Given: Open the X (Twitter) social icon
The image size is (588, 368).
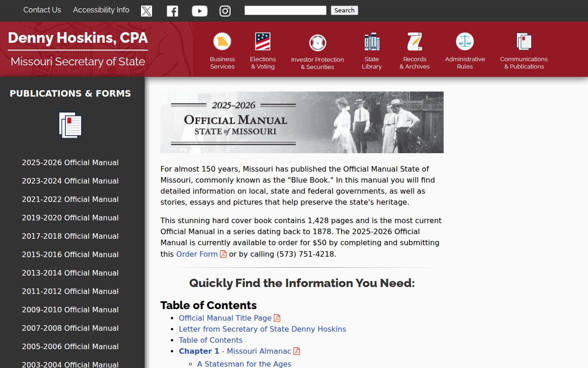Looking at the screenshot, I should [x=147, y=11].
